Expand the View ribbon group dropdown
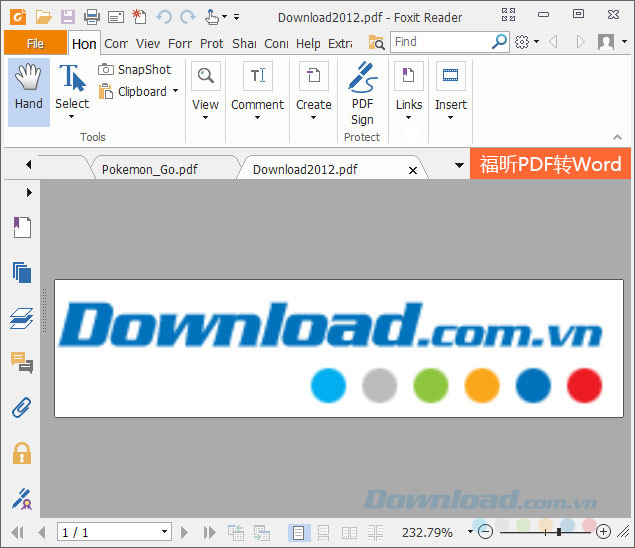The image size is (635, 548). 205,117
